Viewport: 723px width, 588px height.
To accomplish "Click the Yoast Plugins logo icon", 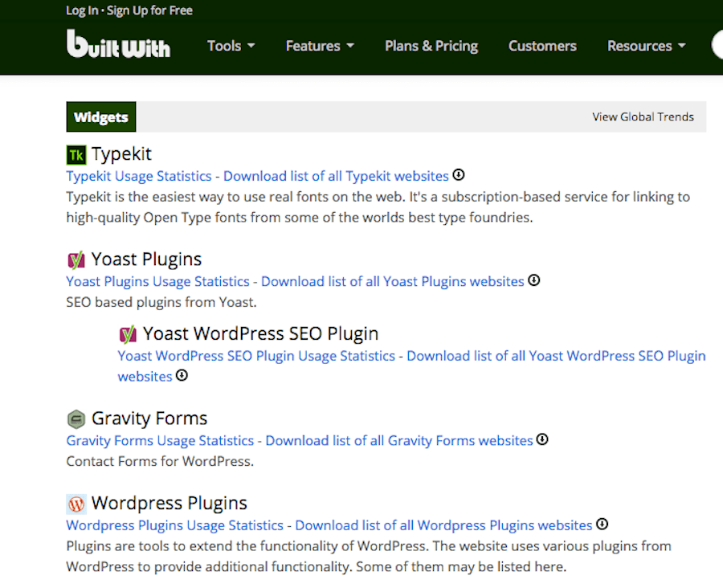I will [x=76, y=260].
